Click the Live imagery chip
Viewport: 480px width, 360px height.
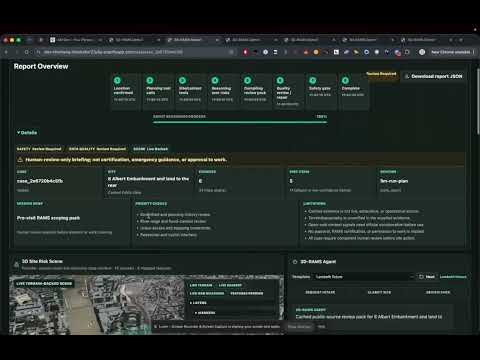pos(230,285)
